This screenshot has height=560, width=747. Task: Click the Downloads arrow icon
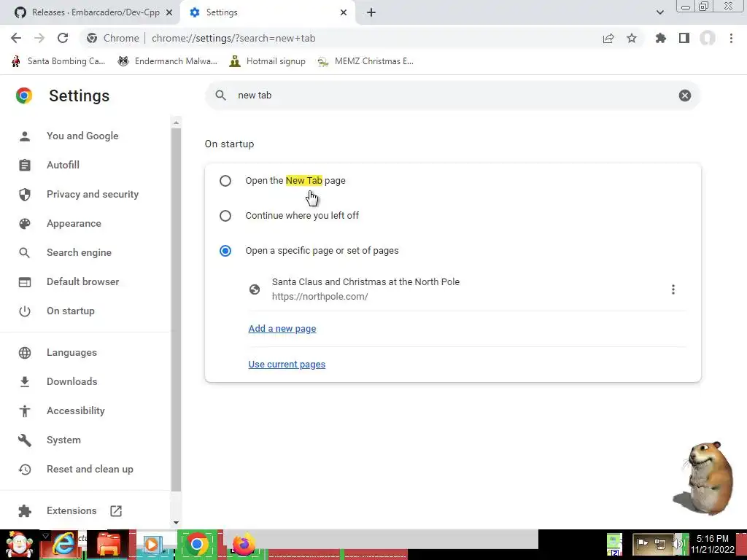click(x=24, y=382)
